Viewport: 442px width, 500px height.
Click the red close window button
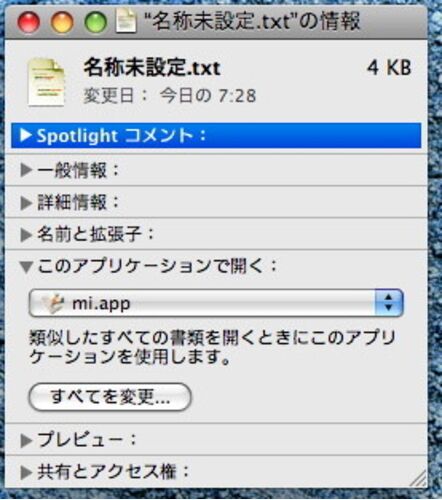pyautogui.click(x=29, y=22)
